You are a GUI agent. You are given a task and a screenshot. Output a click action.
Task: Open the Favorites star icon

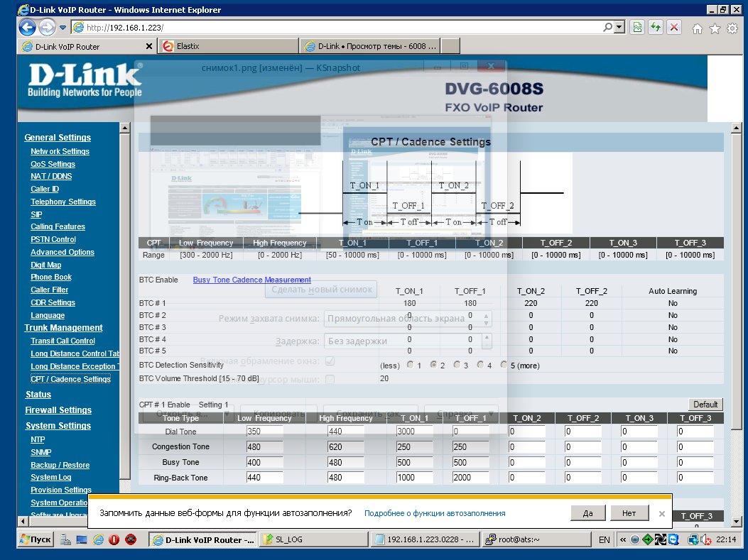(715, 29)
